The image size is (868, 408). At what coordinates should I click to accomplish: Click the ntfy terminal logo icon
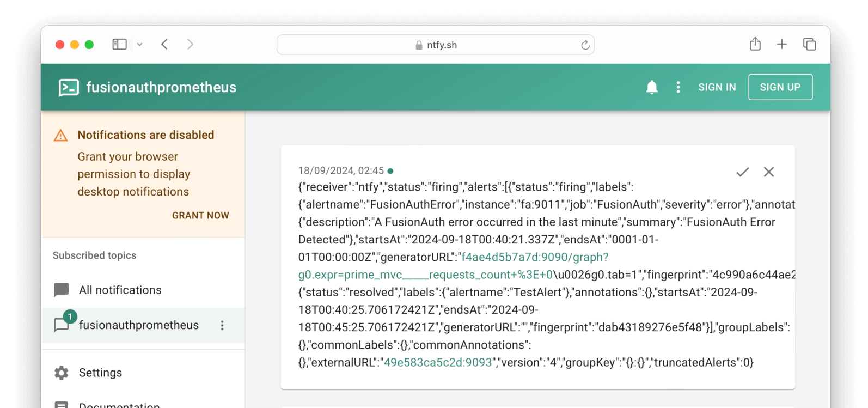[x=69, y=87]
